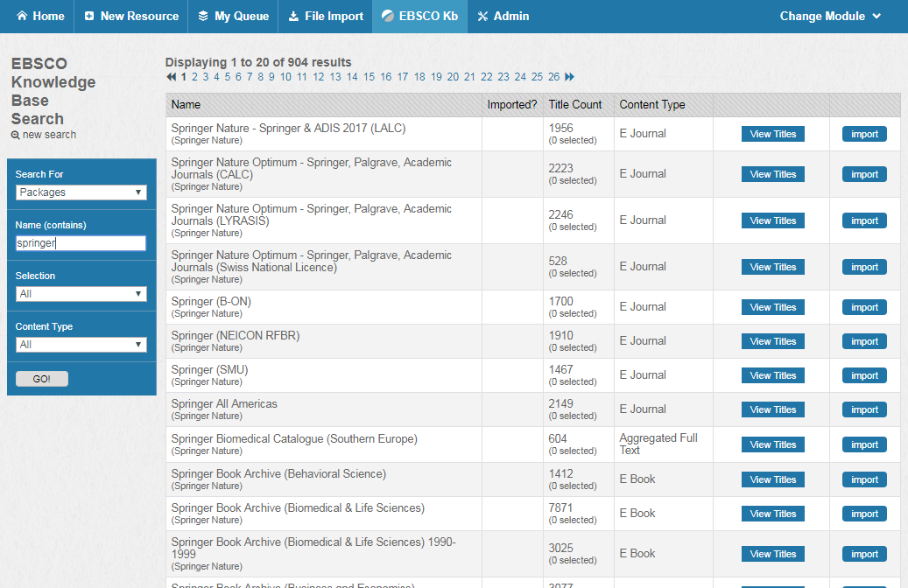Viewport: 908px width, 588px height.
Task: Open the Home tab label
Action: click(x=49, y=17)
